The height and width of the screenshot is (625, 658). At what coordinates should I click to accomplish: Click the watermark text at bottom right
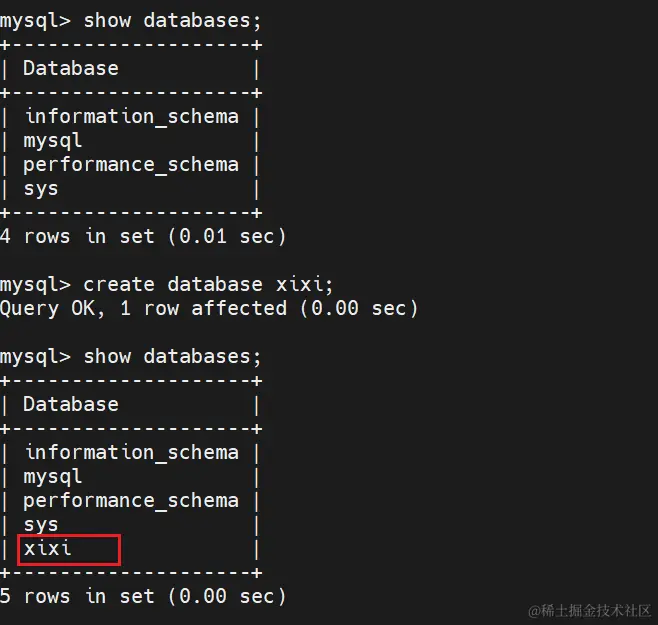(x=590, y=611)
